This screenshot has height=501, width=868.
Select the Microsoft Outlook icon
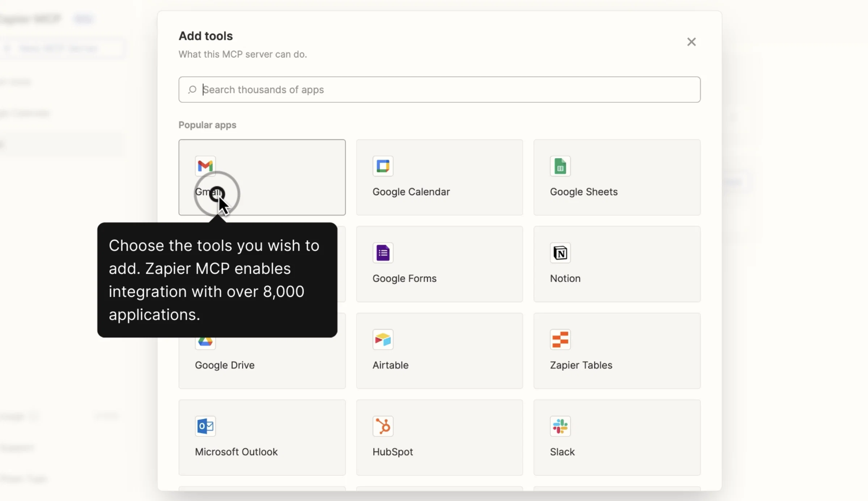[205, 426]
